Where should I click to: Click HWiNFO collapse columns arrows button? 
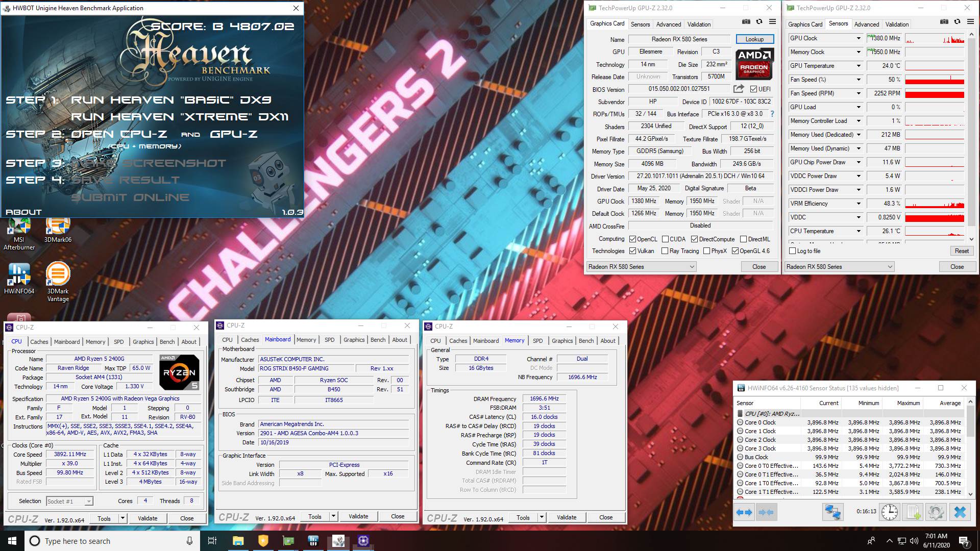[766, 512]
